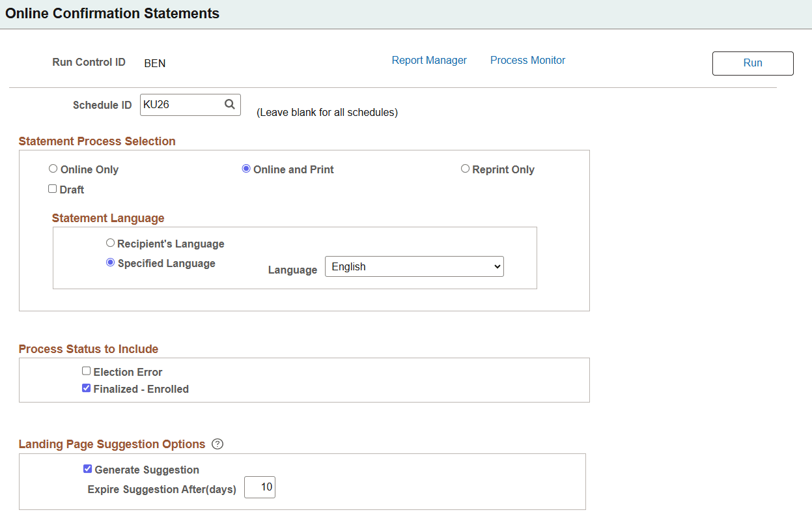The height and width of the screenshot is (525, 812).
Task: Open the Report Manager link
Action: (x=429, y=60)
